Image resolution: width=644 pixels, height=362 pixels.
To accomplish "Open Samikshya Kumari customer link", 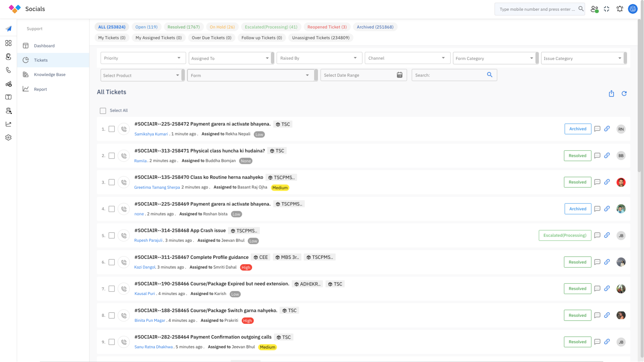I will pyautogui.click(x=151, y=134).
